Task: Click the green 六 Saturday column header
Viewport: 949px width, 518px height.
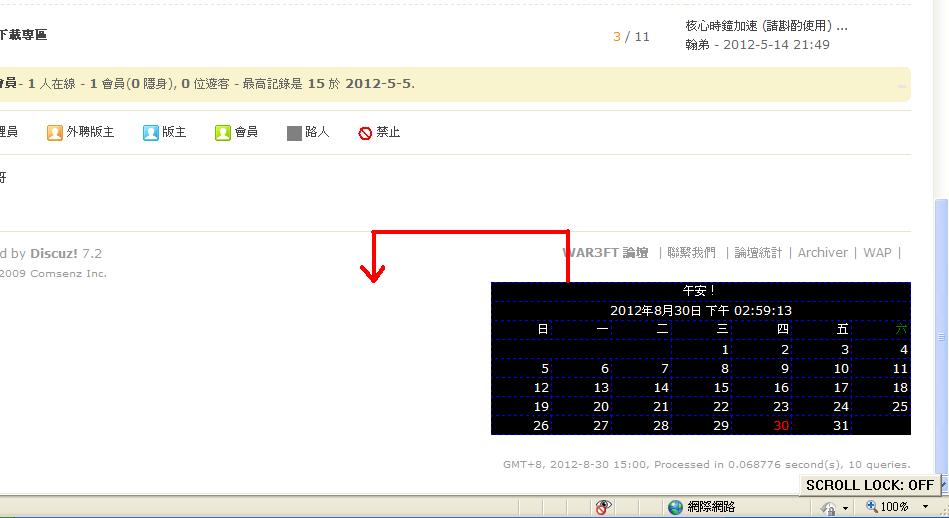Action: [x=901, y=329]
